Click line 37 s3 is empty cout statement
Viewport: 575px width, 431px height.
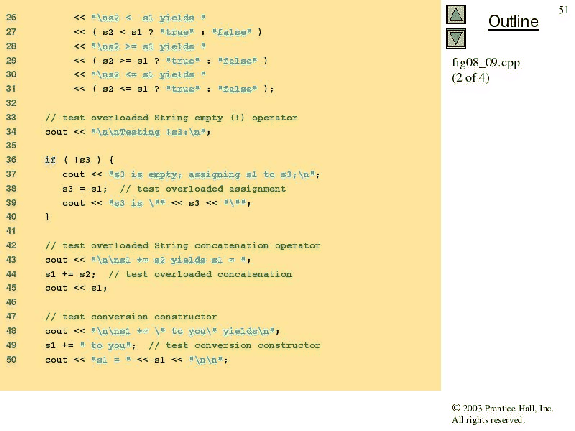pos(191,174)
